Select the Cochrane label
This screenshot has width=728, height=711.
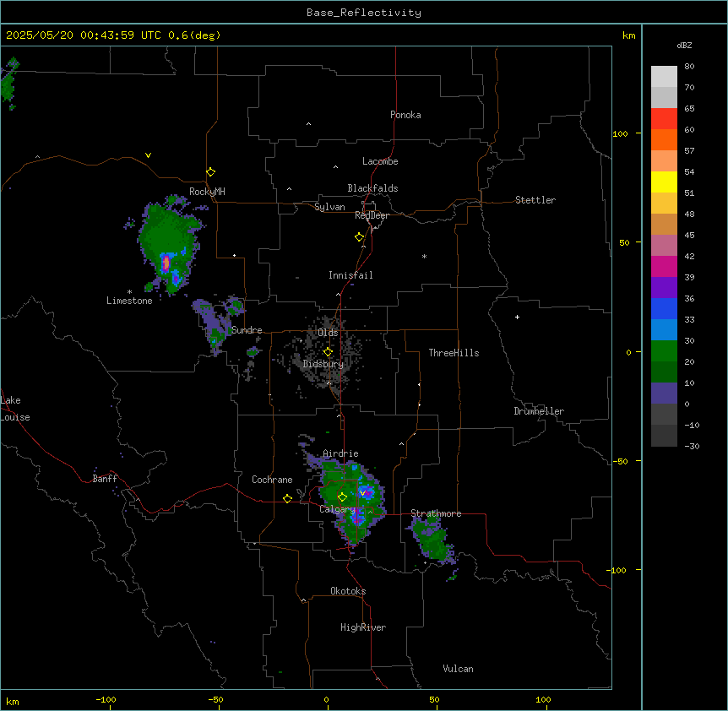[272, 480]
